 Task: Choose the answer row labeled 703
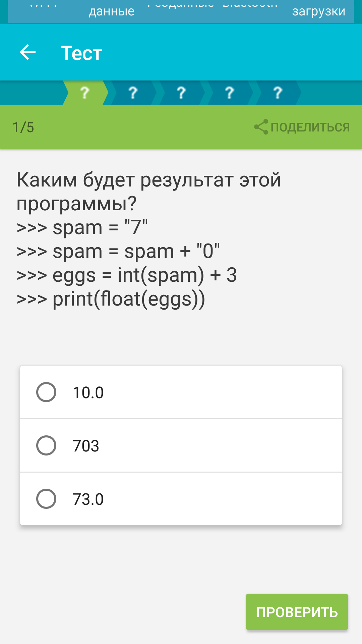181,446
